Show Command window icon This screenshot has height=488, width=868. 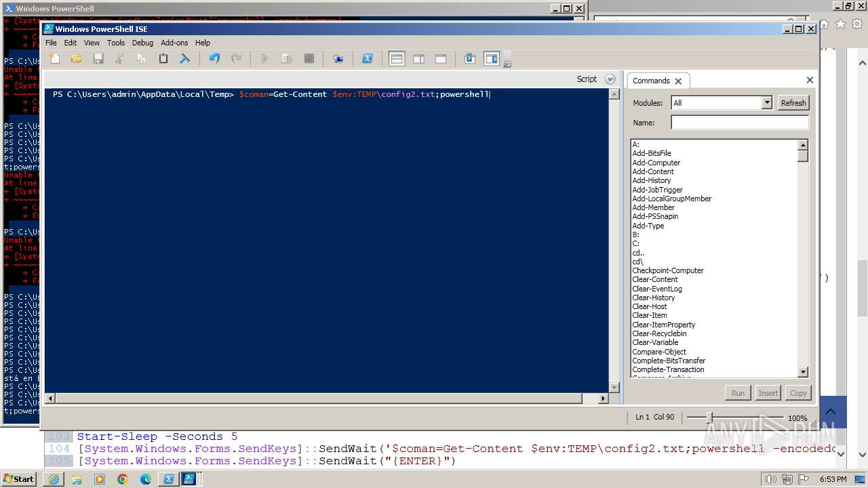(470, 59)
